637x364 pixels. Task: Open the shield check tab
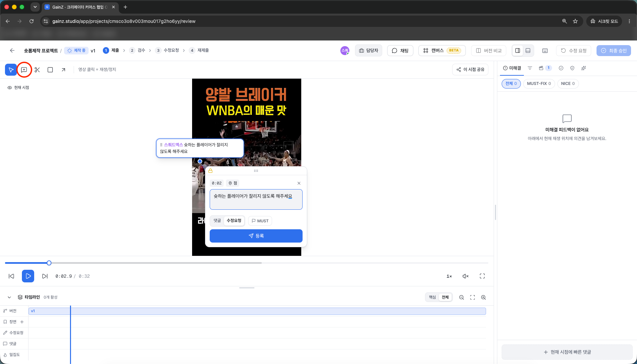pyautogui.click(x=572, y=68)
